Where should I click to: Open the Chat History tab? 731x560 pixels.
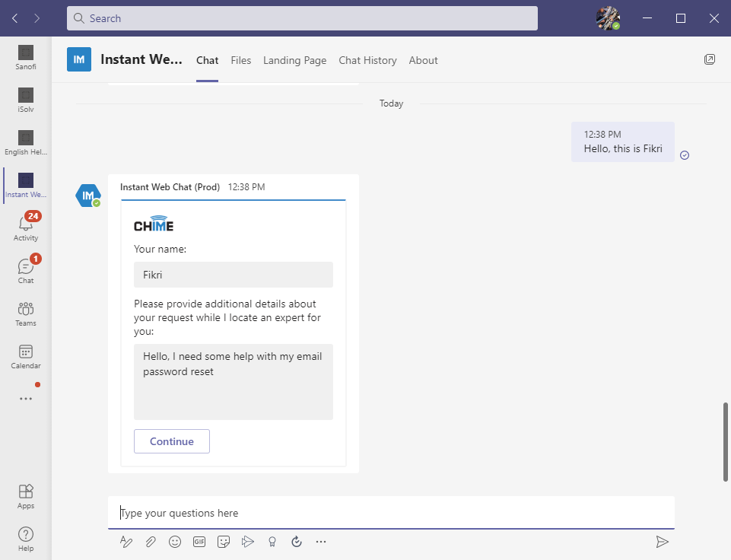tap(367, 60)
